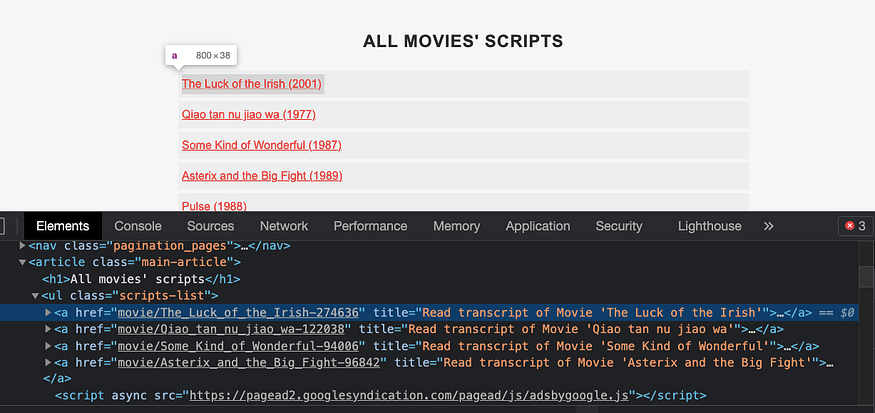This screenshot has width=875, height=413.
Task: Follow href movie/Asterix_and_the_Big_Fight-96842
Action: tap(249, 363)
